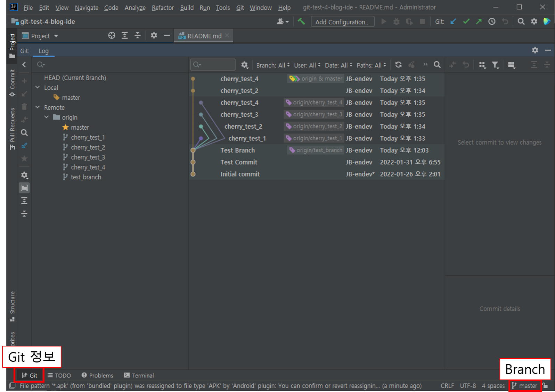Click the Debug bug icon
Image resolution: width=555 pixels, height=392 pixels.
pyautogui.click(x=396, y=22)
